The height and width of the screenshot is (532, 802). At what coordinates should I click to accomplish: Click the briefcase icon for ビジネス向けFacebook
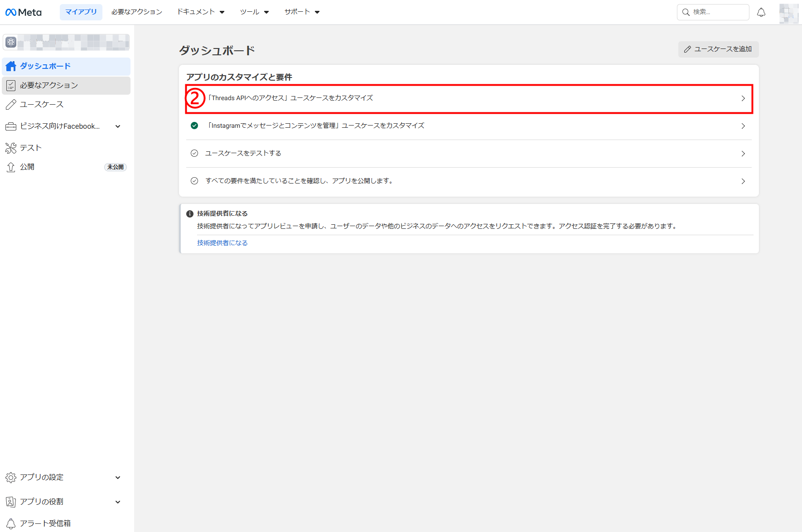tap(11, 126)
